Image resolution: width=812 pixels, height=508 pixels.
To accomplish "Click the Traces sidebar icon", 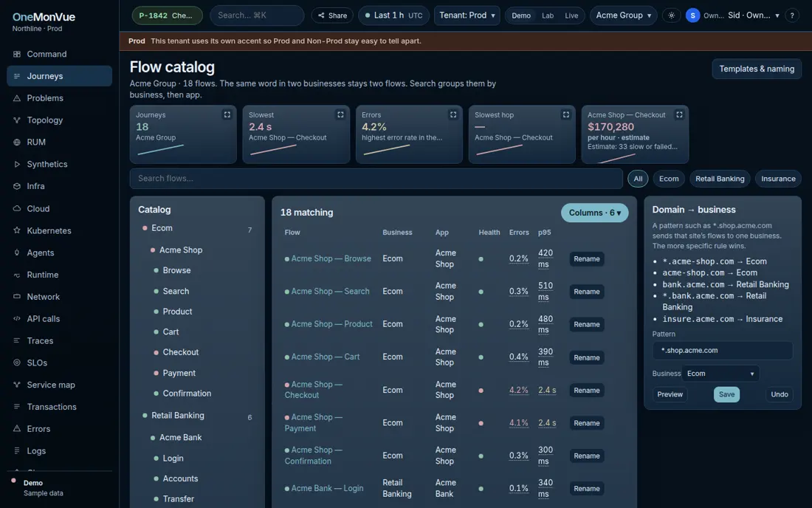I will [x=16, y=340].
